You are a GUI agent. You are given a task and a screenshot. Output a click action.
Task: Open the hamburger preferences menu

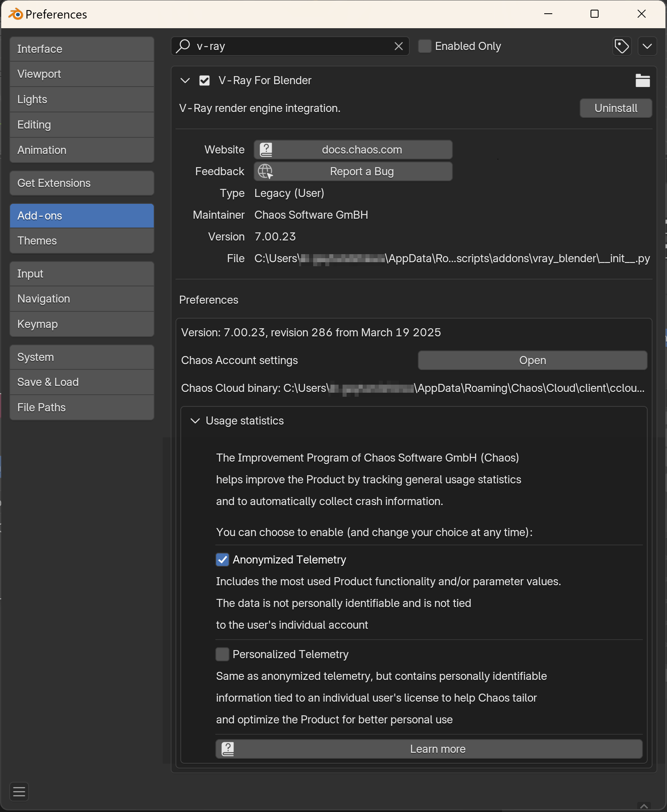(19, 792)
